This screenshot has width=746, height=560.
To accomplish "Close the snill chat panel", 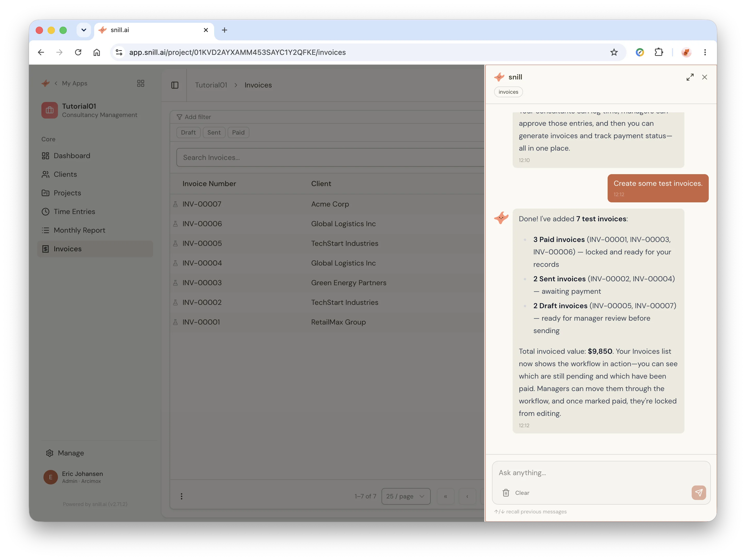I will (x=705, y=77).
